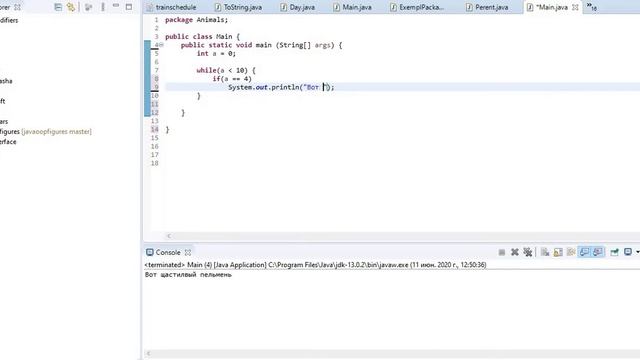Click the Console output 'Вот щастливый пельмень'

188,275
